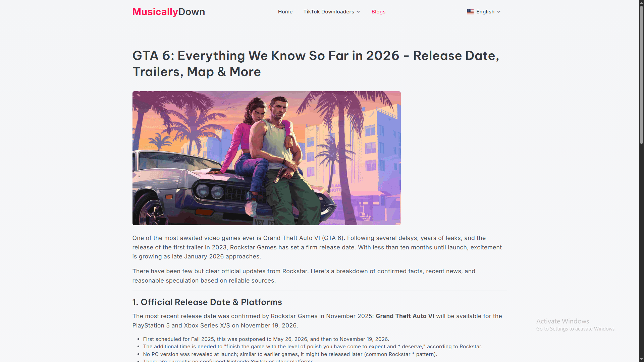Open the Home menu link

(x=285, y=12)
